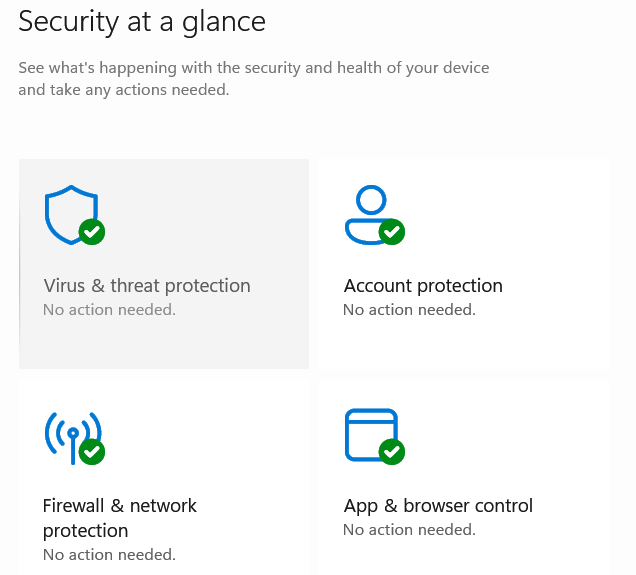Click 'No action needed' under App & browser control
The image size is (636, 575).
pyautogui.click(x=409, y=530)
